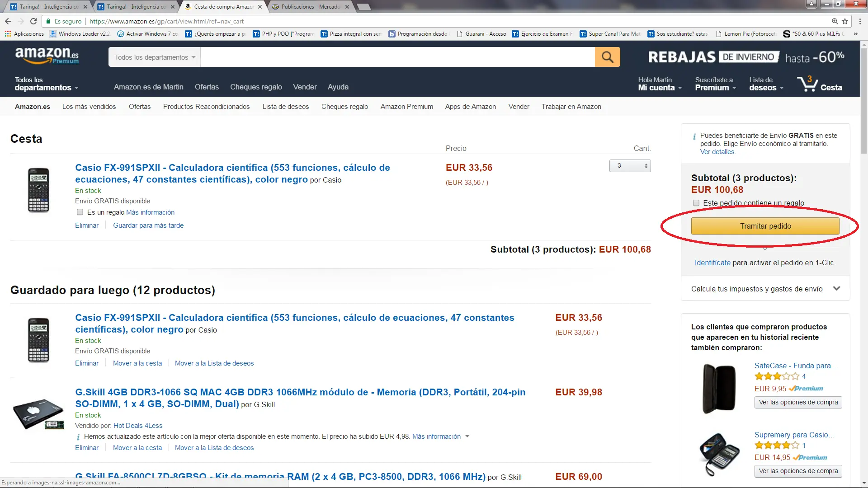Expand the Más información arrow for G.Skill item

point(467,436)
